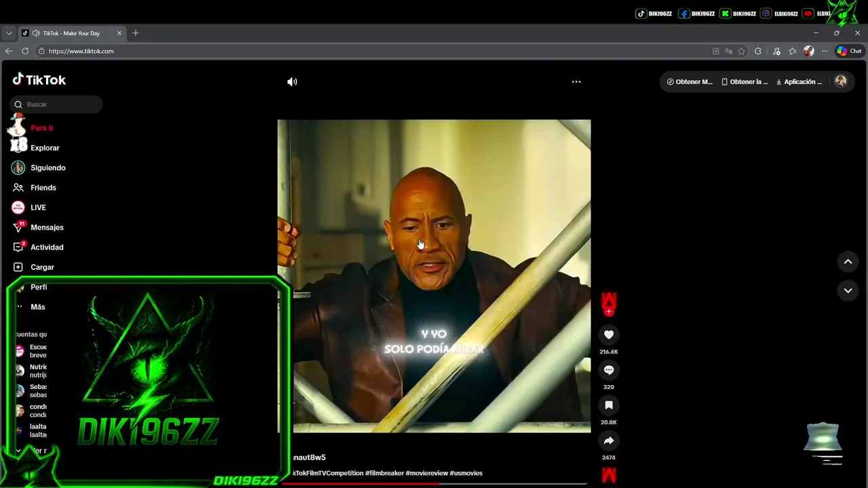Go to the next video arrow

pyautogui.click(x=848, y=291)
